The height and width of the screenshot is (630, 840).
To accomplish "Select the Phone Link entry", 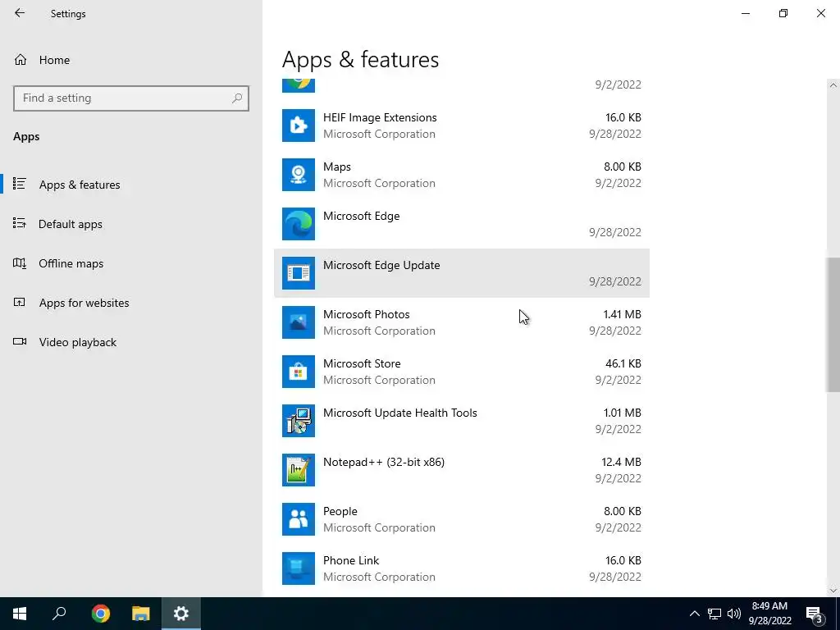I will click(x=462, y=569).
